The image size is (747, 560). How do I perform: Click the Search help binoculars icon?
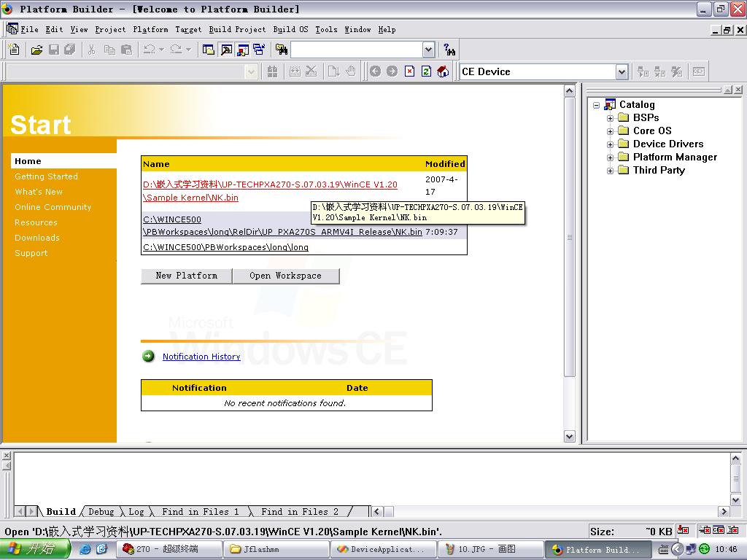click(x=449, y=50)
